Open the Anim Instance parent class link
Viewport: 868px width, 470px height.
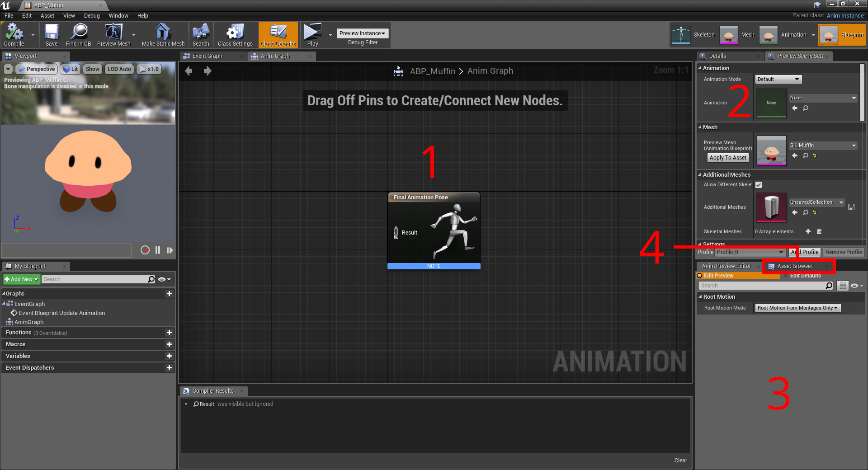coord(845,15)
